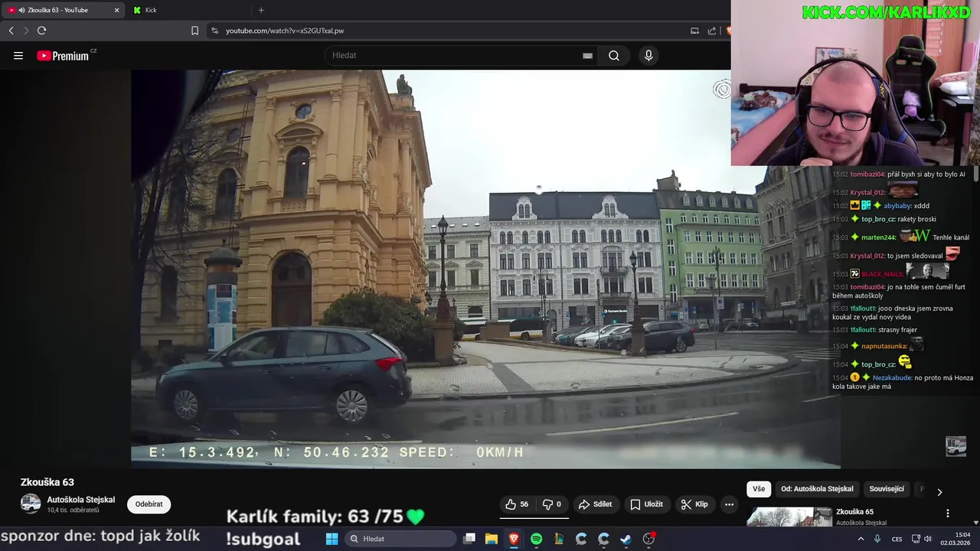This screenshot has width=980, height=551.
Task: Open the Zkouška 65 recommended video thumbnail
Action: [789, 517]
